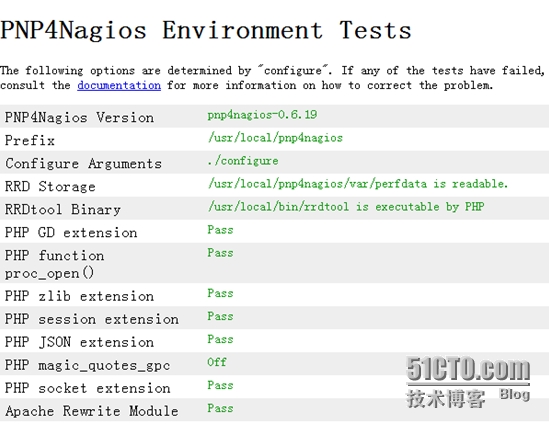The height and width of the screenshot is (427, 549).
Task: Click Pass result for PHP zlib extension
Action: 220,293
